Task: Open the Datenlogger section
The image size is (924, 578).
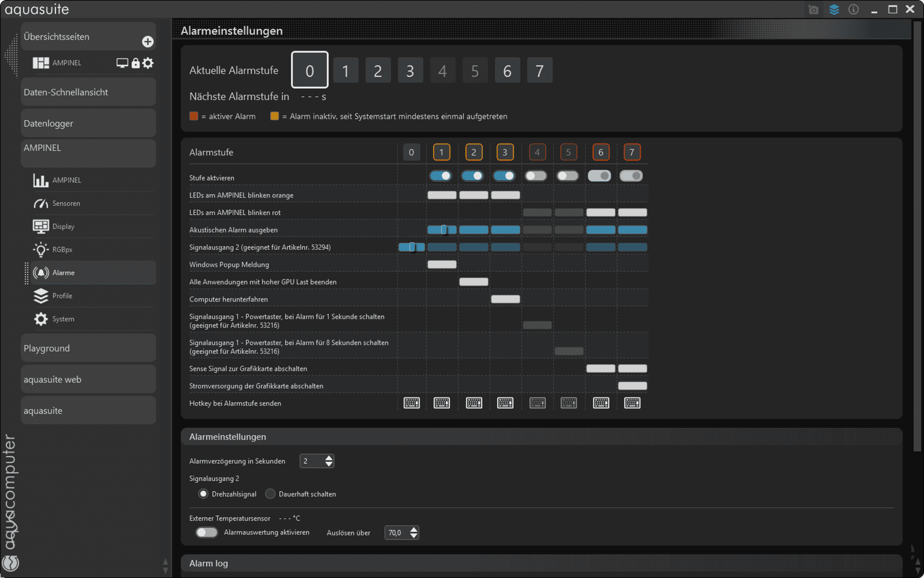Action: pyautogui.click(x=88, y=123)
